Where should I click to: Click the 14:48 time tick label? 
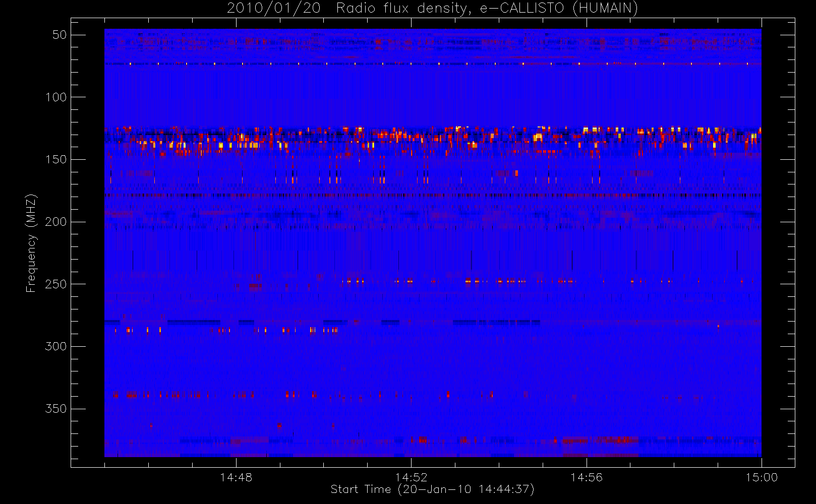pos(236,477)
